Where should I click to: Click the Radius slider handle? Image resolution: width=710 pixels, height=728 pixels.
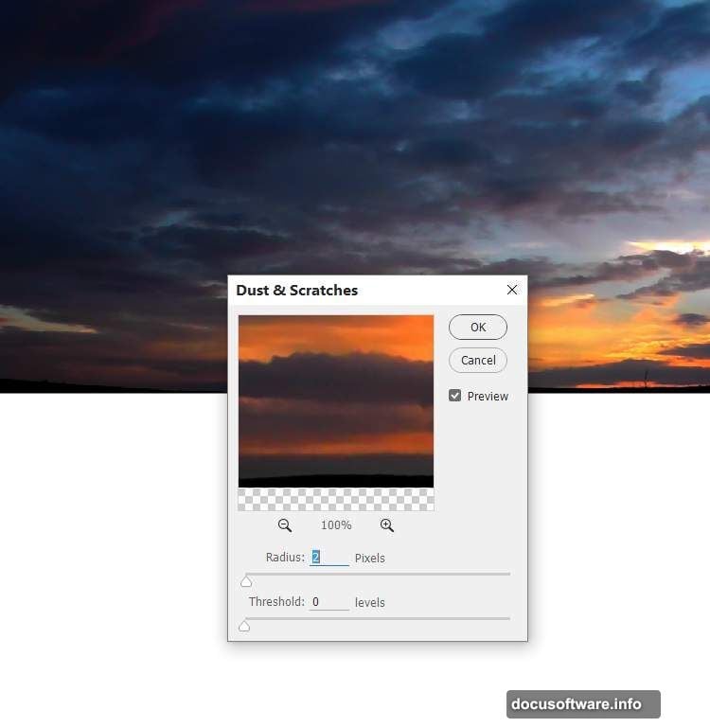click(x=246, y=581)
